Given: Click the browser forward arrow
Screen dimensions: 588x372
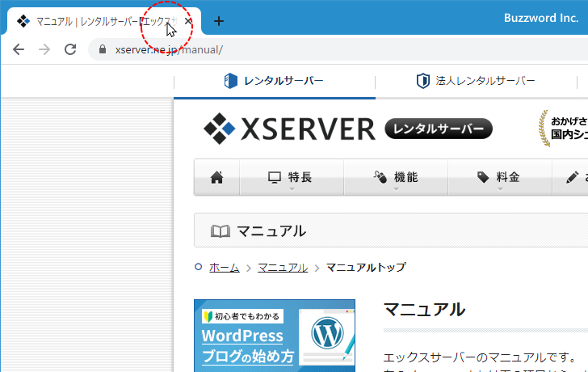Looking at the screenshot, I should (x=44, y=49).
